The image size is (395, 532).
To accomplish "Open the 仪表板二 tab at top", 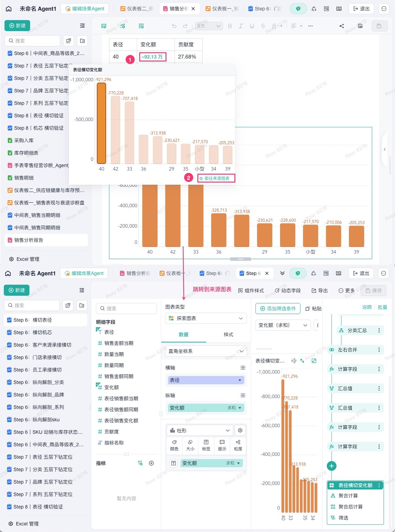I will tap(137, 9).
